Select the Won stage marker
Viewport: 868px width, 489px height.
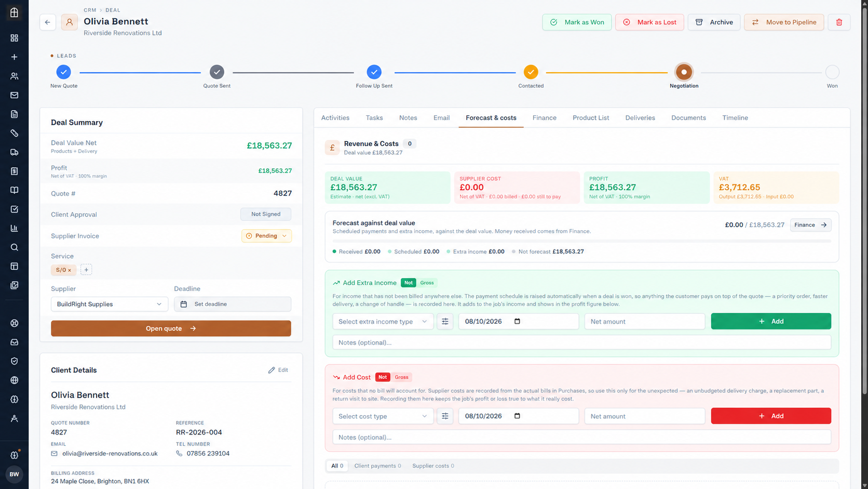click(x=832, y=72)
